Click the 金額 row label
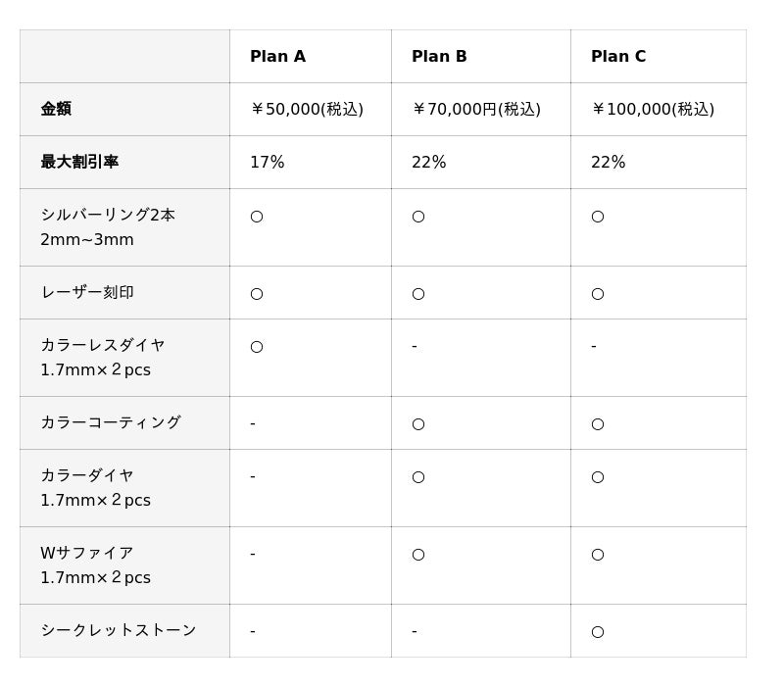The height and width of the screenshot is (687, 784). (x=56, y=110)
